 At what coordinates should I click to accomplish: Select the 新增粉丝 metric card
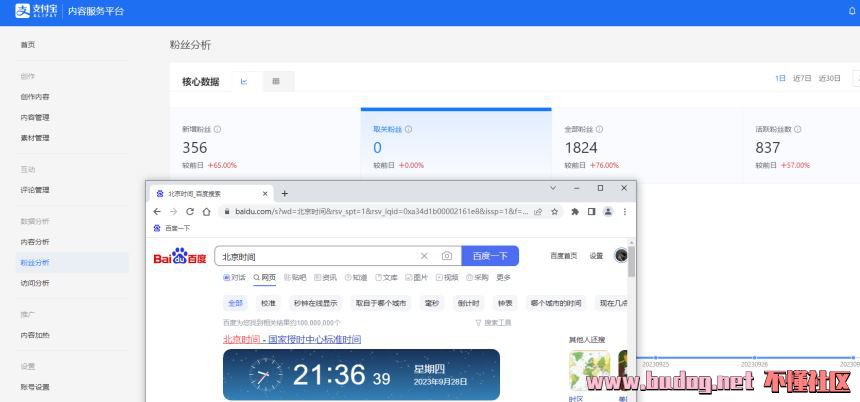265,146
